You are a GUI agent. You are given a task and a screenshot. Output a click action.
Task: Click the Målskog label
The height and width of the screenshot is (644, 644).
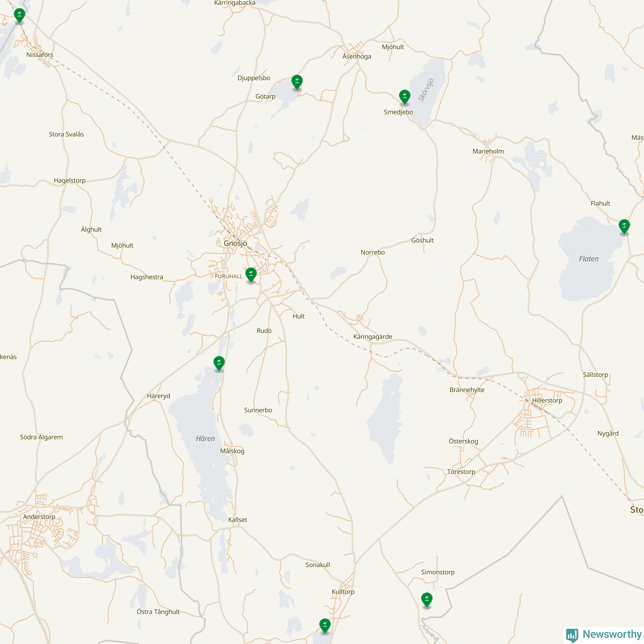232,451
